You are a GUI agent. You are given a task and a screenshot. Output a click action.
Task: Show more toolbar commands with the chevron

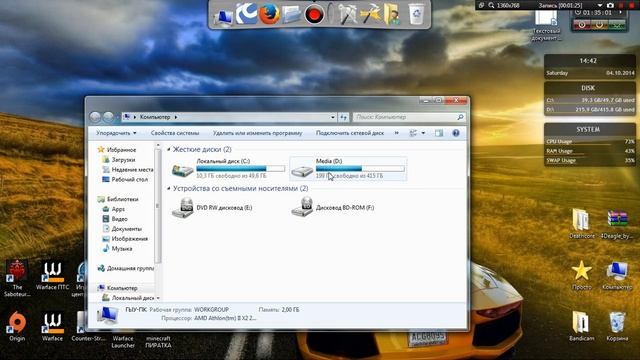(396, 133)
